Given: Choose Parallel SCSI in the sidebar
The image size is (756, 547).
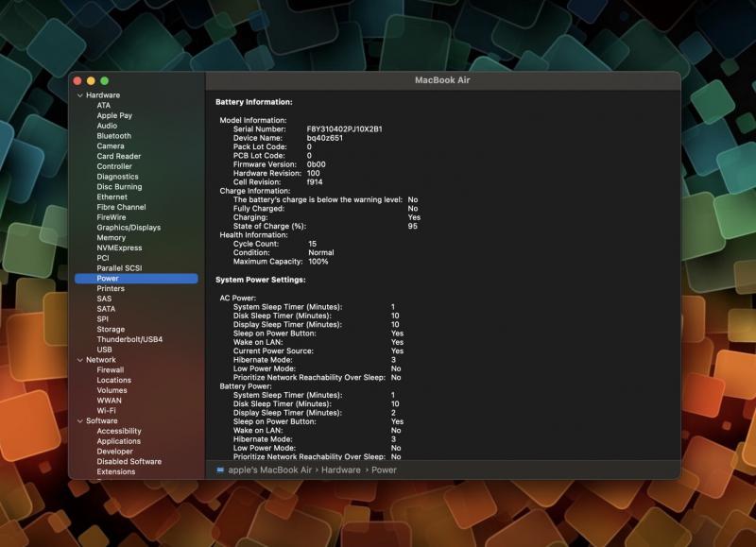Looking at the screenshot, I should click(119, 268).
